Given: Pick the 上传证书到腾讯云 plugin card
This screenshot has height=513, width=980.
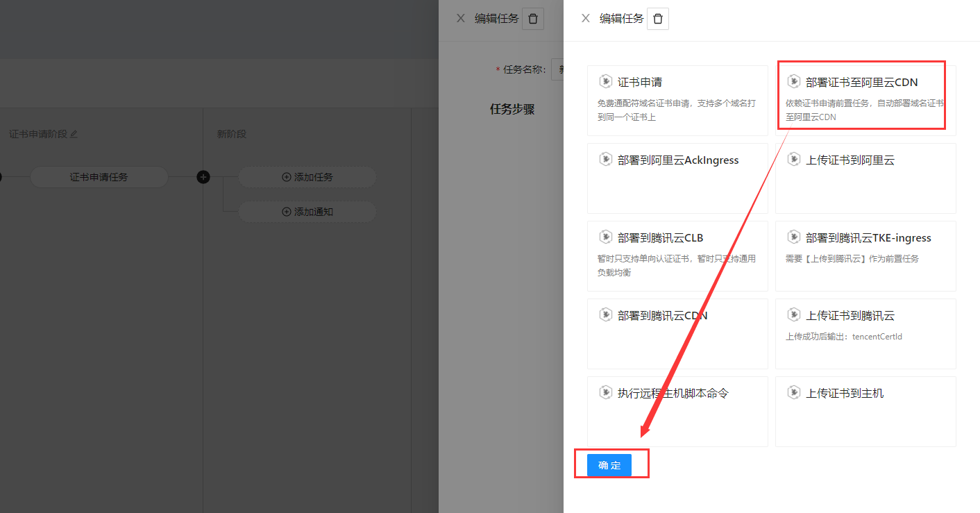Looking at the screenshot, I should [865, 333].
